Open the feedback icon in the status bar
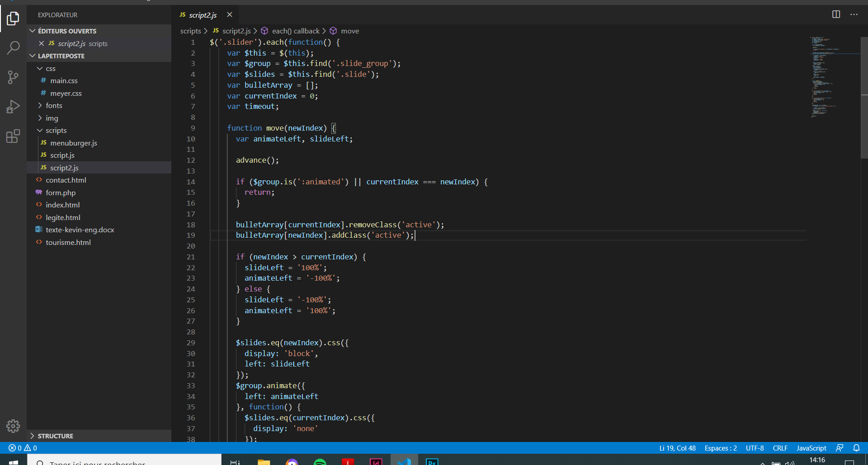The height and width of the screenshot is (465, 868). tap(840, 448)
